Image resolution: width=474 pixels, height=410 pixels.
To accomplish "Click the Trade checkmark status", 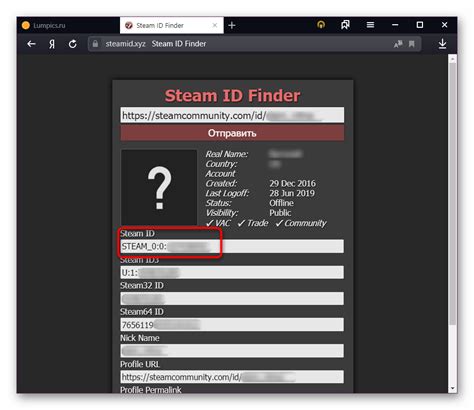I will pyautogui.click(x=253, y=223).
